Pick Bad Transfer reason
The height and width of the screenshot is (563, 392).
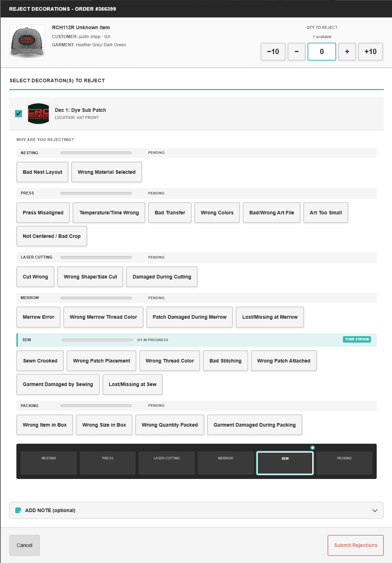170,213
